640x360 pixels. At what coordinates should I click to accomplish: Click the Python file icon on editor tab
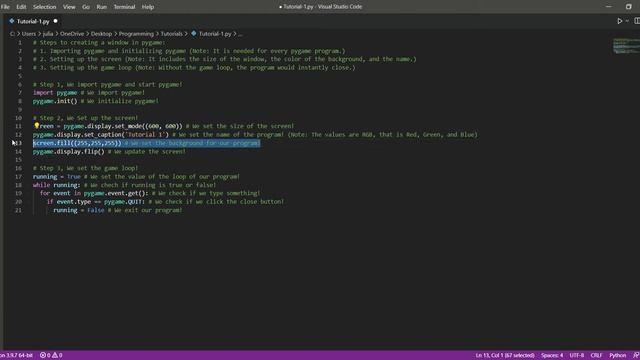click(11, 21)
